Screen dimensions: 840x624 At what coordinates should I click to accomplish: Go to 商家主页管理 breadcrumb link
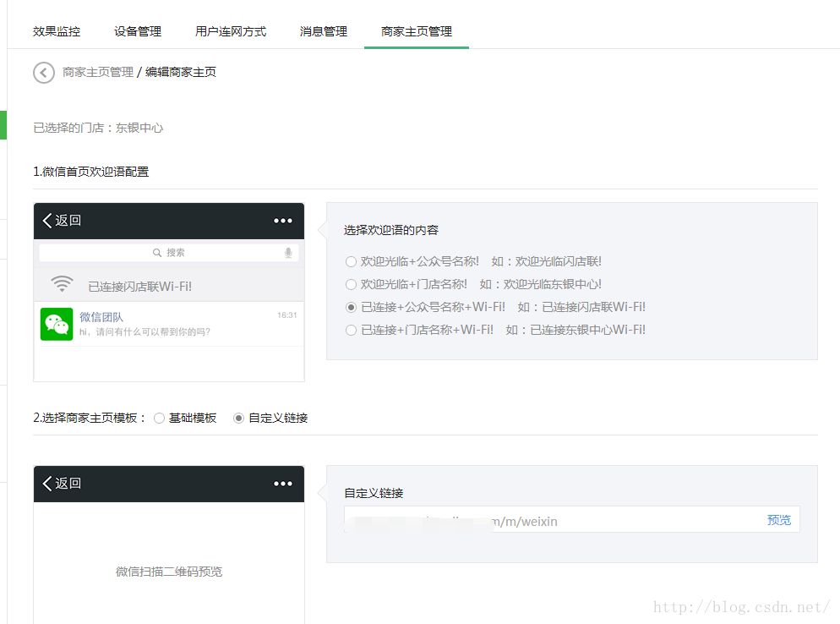[x=98, y=72]
